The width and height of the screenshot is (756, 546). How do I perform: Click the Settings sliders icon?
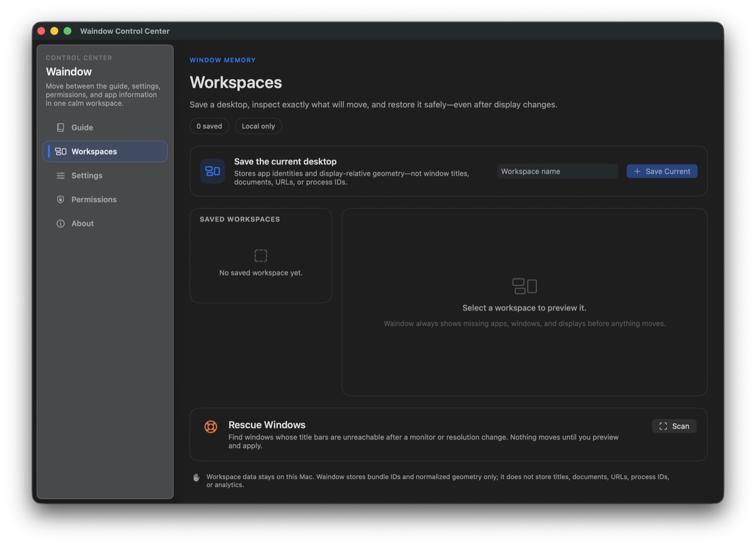coord(60,175)
